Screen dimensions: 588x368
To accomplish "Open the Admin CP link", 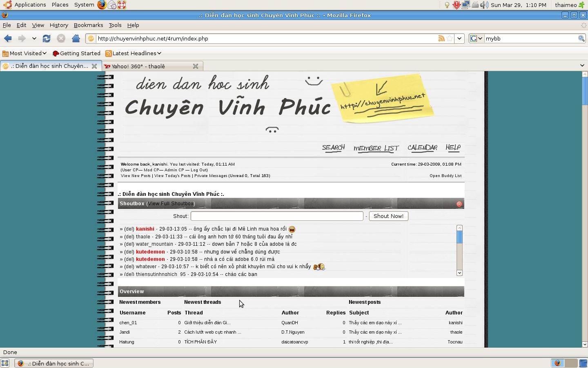I will [174, 170].
